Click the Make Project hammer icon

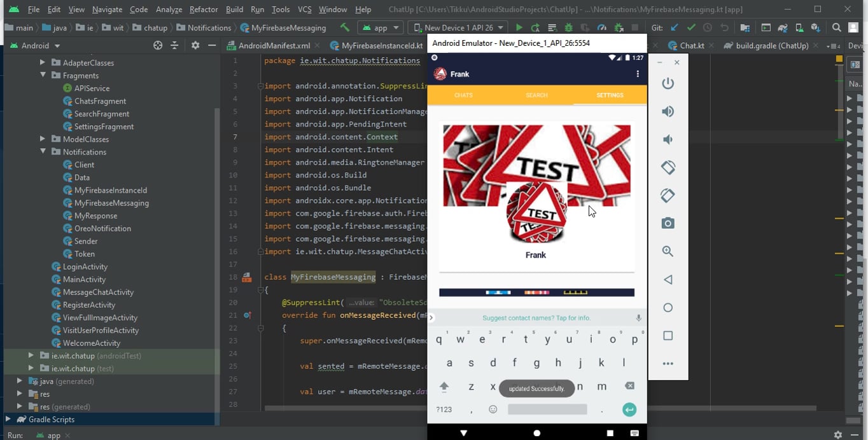coord(345,27)
